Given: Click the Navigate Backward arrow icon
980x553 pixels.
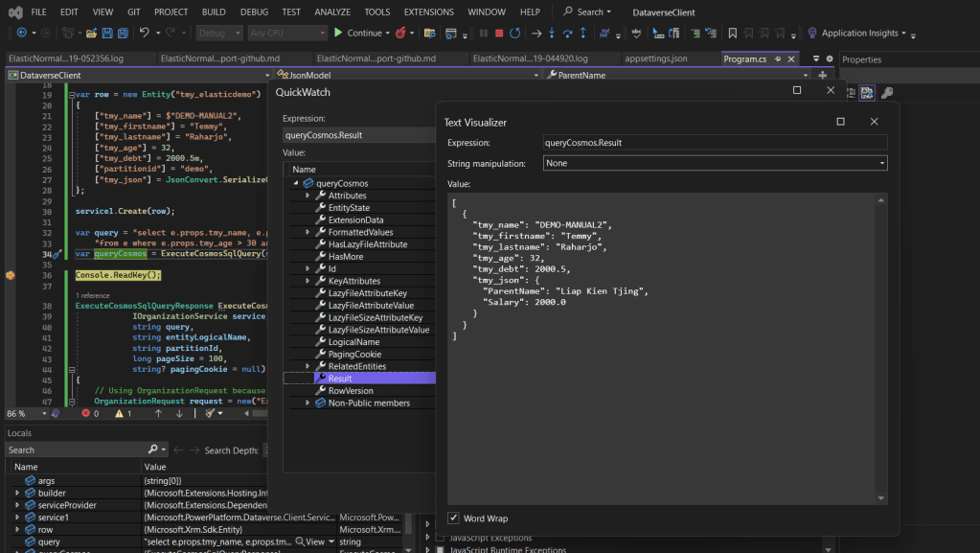Looking at the screenshot, I should pyautogui.click(x=22, y=33).
